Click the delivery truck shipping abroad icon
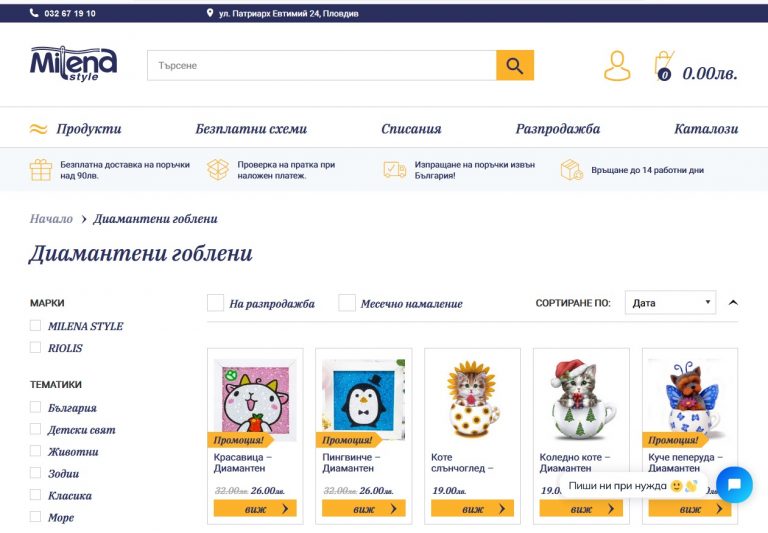Screen dimensions: 768x533 pos(394,170)
